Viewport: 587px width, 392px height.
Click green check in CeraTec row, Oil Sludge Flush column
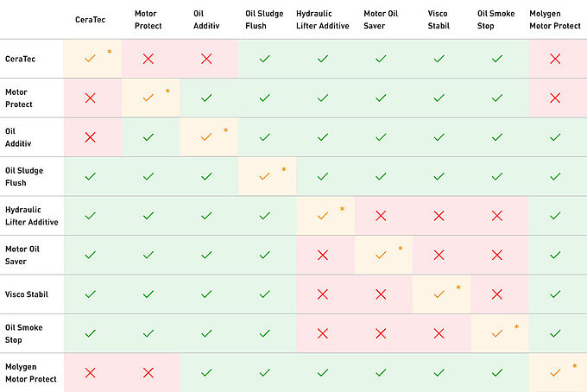coord(265,59)
